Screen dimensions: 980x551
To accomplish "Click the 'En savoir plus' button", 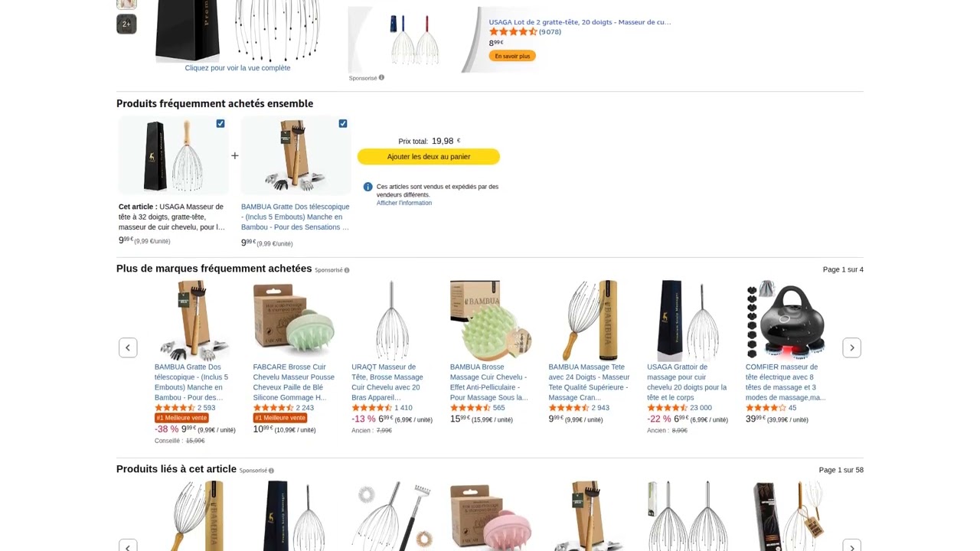I will [x=512, y=56].
